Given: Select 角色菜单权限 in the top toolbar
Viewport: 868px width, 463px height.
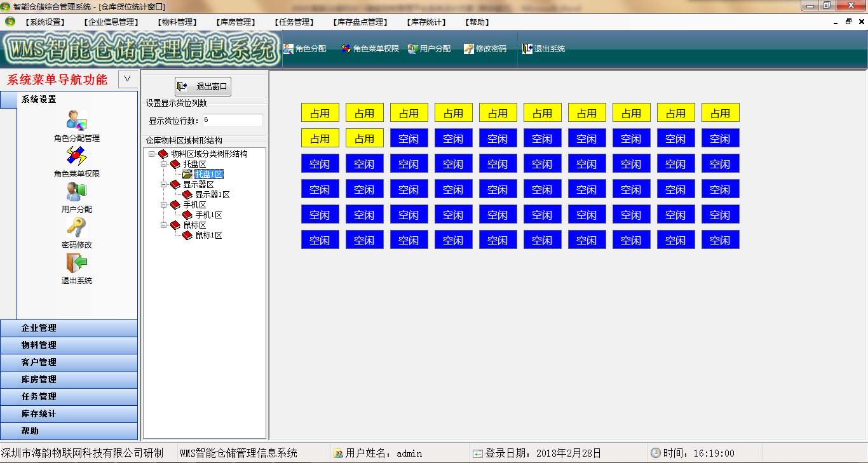Looking at the screenshot, I should pos(370,49).
